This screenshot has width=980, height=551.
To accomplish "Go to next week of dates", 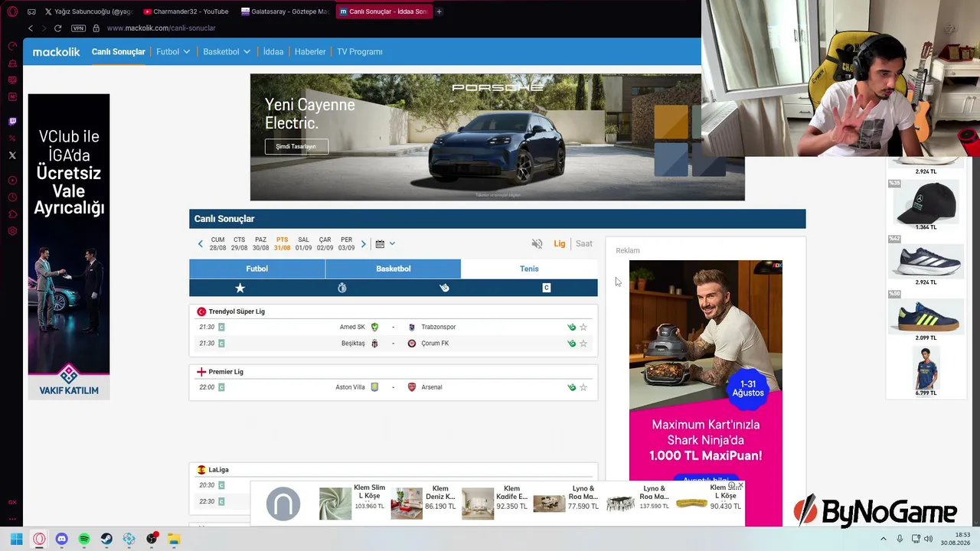I will click(364, 244).
